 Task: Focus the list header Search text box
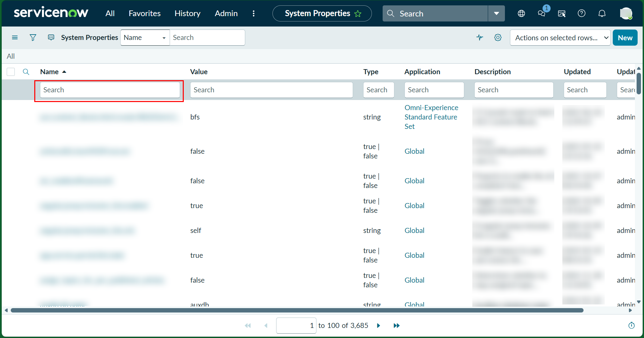207,38
